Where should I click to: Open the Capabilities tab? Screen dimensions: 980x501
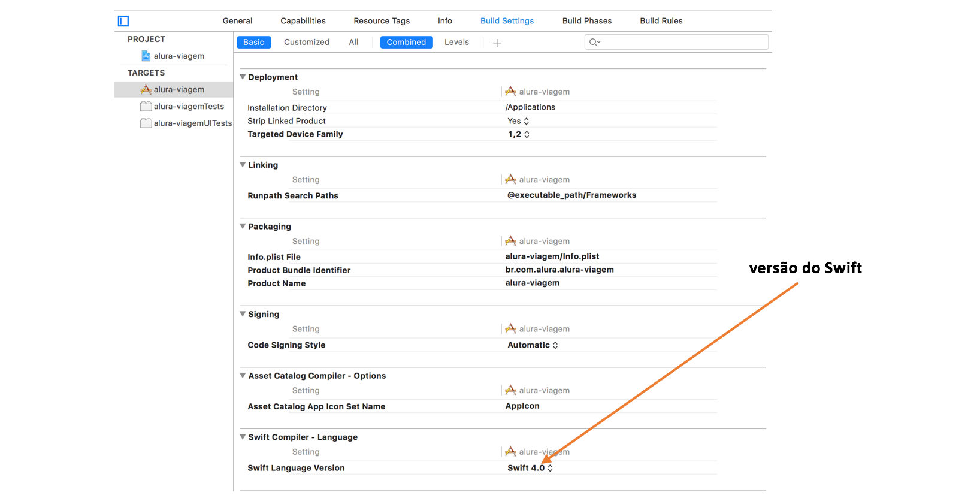[x=303, y=21]
